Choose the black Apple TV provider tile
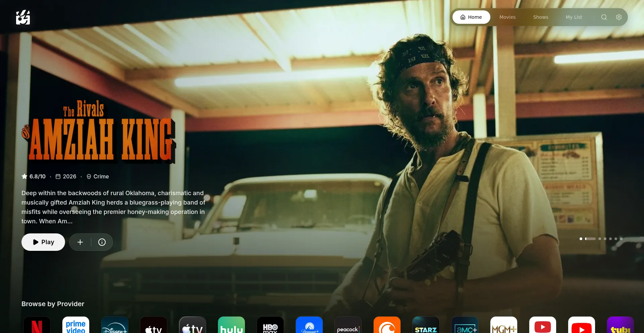Screen dimensions: 644x333 click(x=154, y=325)
